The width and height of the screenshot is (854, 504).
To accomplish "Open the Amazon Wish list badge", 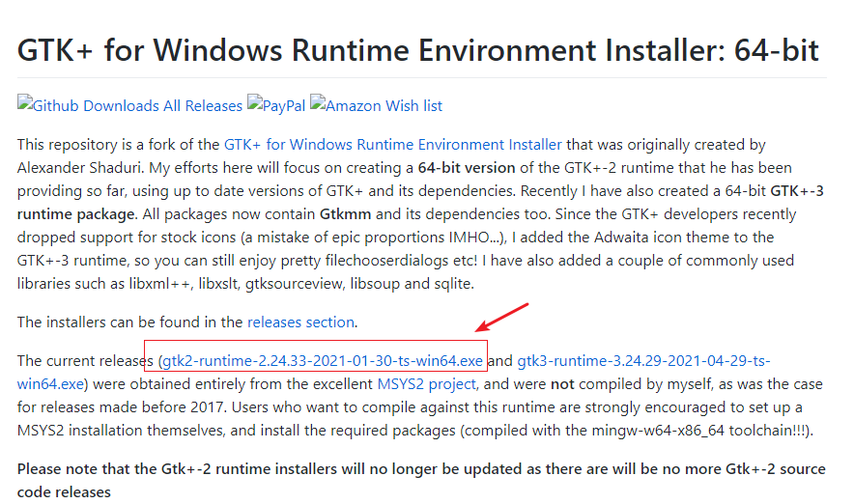I will coord(377,105).
